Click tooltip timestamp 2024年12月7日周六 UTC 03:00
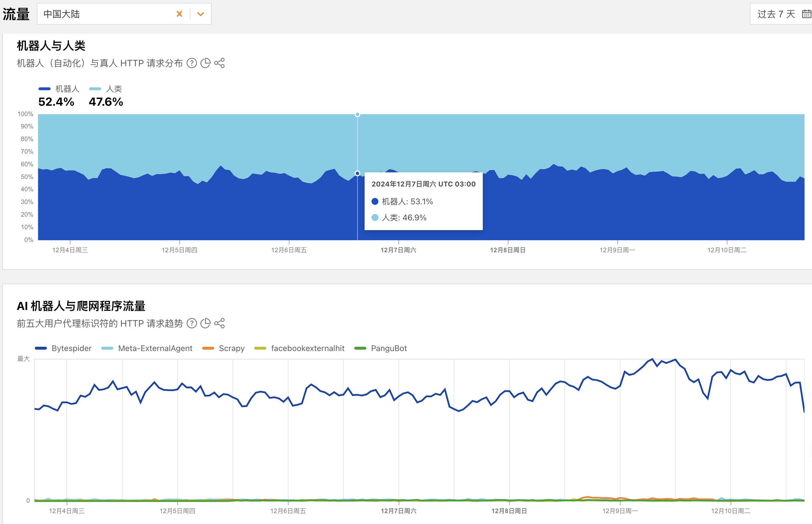The width and height of the screenshot is (812, 524). (x=424, y=184)
